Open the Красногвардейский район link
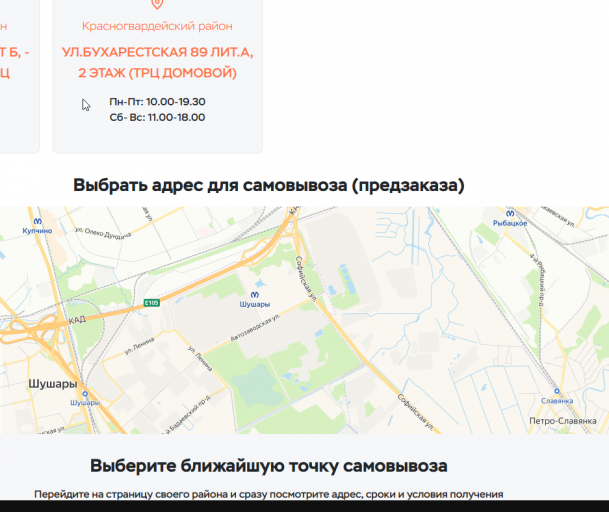Screen dimensions: 609x512 point(157,26)
